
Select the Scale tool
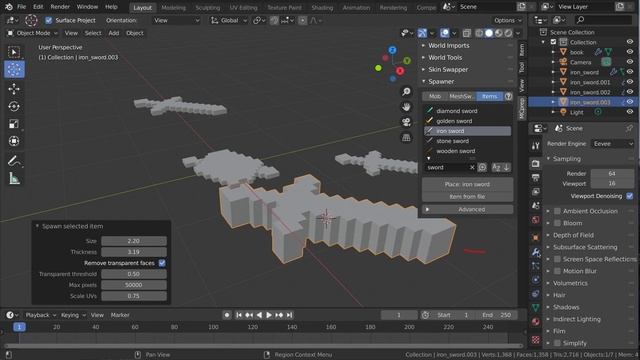point(14,124)
